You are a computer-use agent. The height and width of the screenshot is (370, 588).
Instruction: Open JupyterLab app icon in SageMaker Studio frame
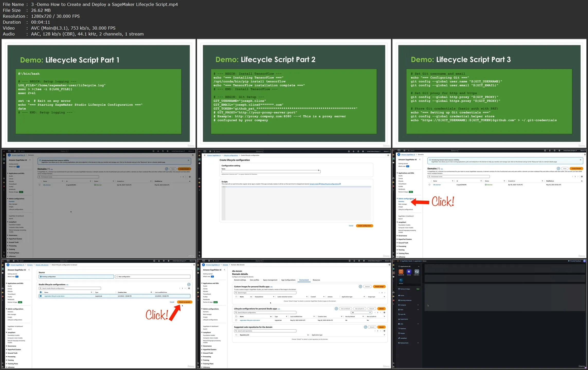[401, 272]
